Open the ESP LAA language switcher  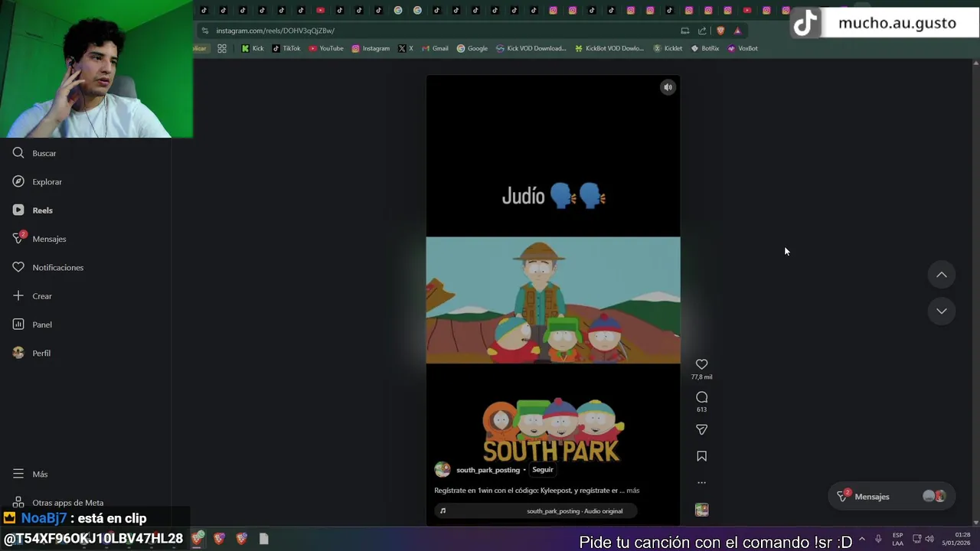tap(897, 539)
